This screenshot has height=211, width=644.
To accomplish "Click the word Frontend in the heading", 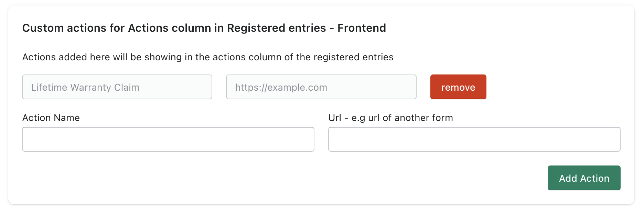I will pyautogui.click(x=362, y=28).
